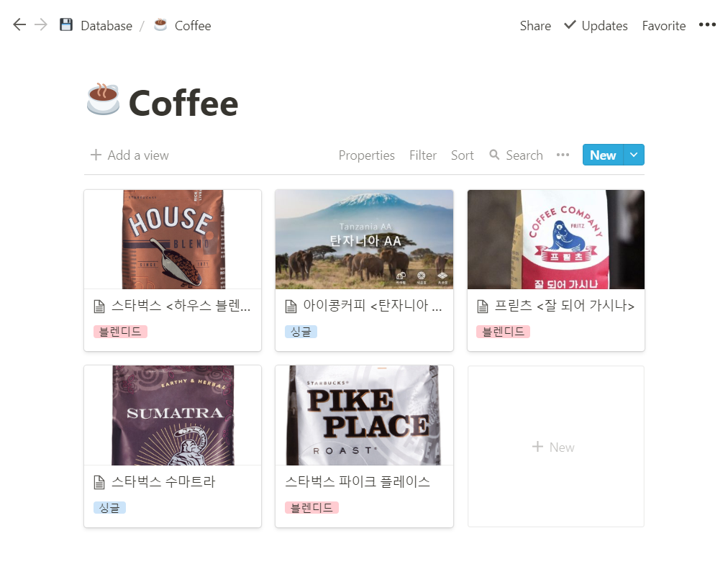Open the Filter options
728x577 pixels.
(x=422, y=155)
